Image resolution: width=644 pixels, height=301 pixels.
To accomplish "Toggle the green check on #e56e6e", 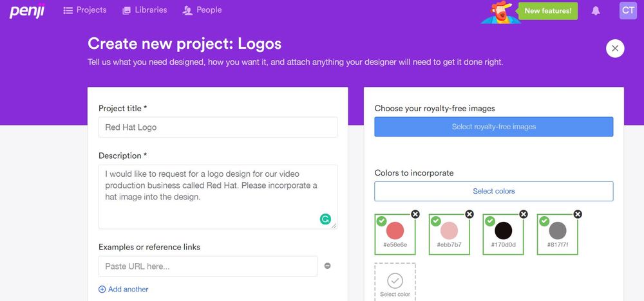I will click(382, 221).
